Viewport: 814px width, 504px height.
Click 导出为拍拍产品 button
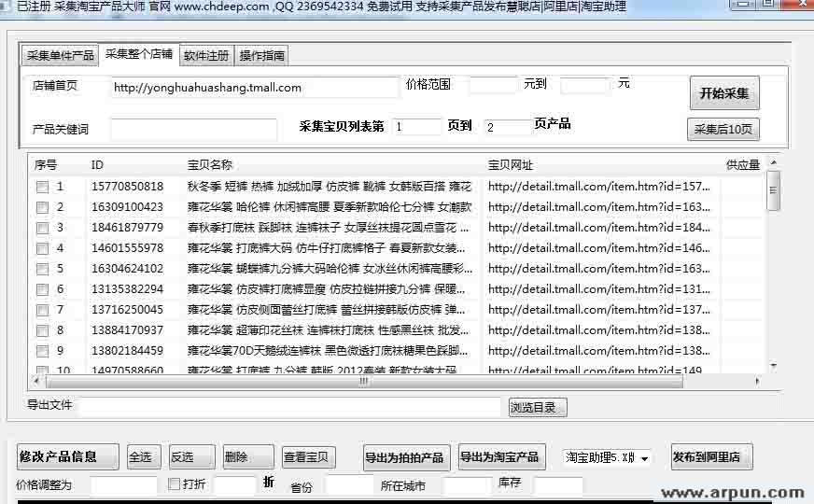point(406,458)
